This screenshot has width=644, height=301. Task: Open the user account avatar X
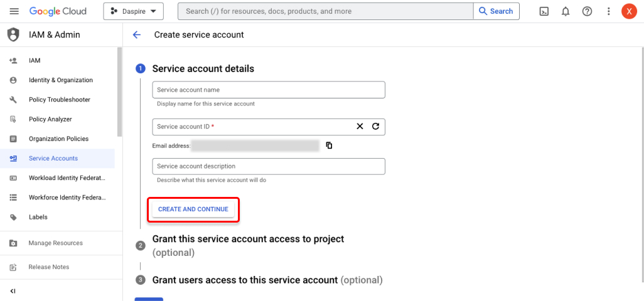629,11
